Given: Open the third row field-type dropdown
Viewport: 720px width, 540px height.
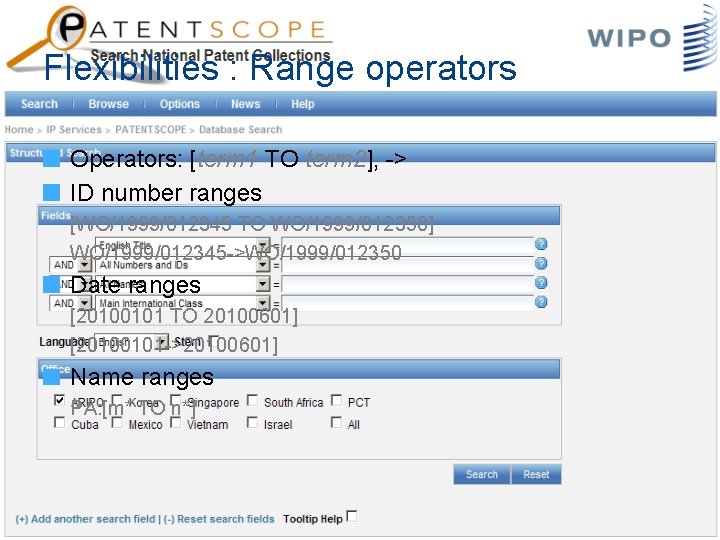Looking at the screenshot, I should pos(263,284).
